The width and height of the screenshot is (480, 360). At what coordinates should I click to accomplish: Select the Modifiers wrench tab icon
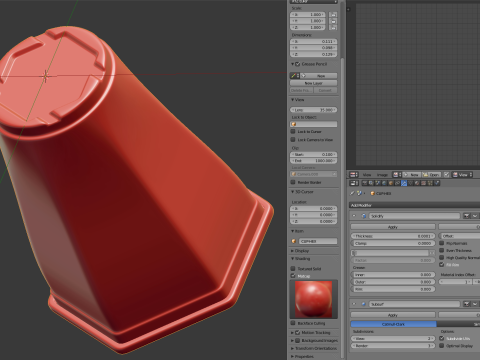pyautogui.click(x=404, y=183)
